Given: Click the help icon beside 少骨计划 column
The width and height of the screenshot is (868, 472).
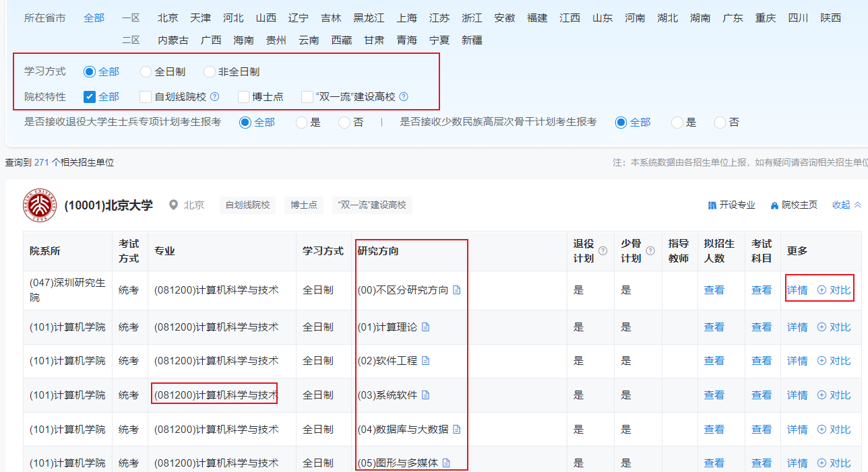Looking at the screenshot, I should pos(650,250).
